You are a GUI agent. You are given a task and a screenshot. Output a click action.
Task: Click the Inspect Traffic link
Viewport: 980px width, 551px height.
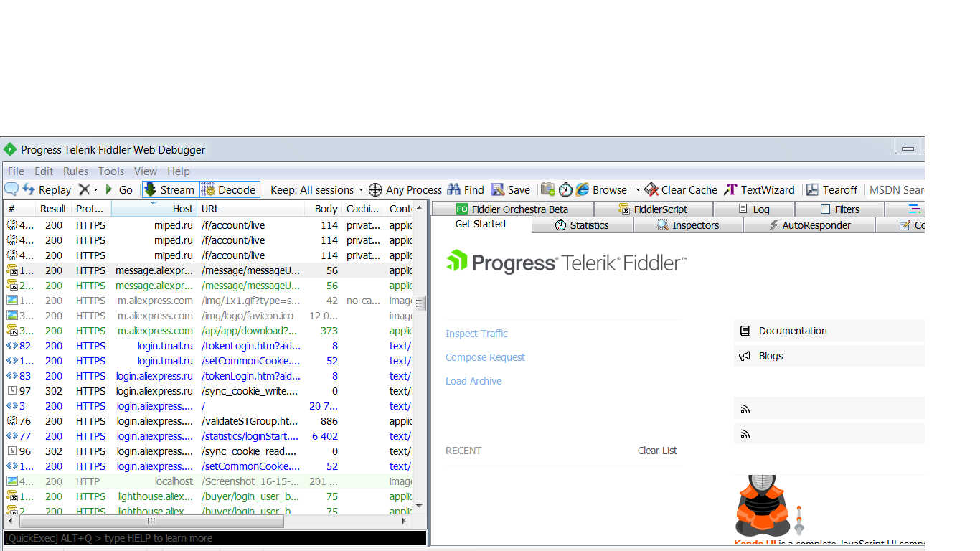tap(476, 334)
